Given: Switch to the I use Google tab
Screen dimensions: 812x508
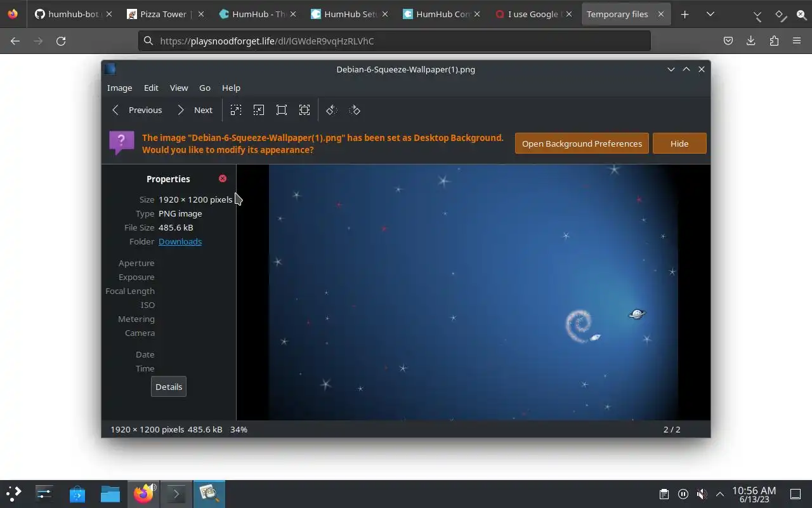Looking at the screenshot, I should (534, 14).
